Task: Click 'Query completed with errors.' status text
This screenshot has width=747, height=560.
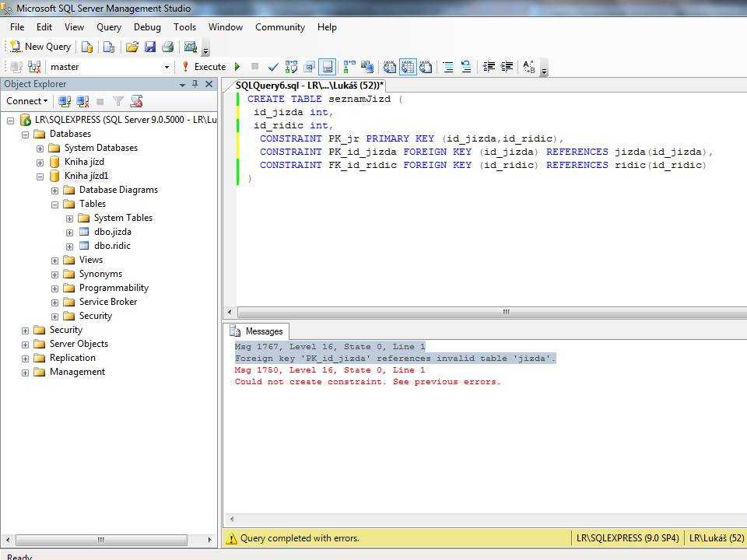Action: coord(300,538)
